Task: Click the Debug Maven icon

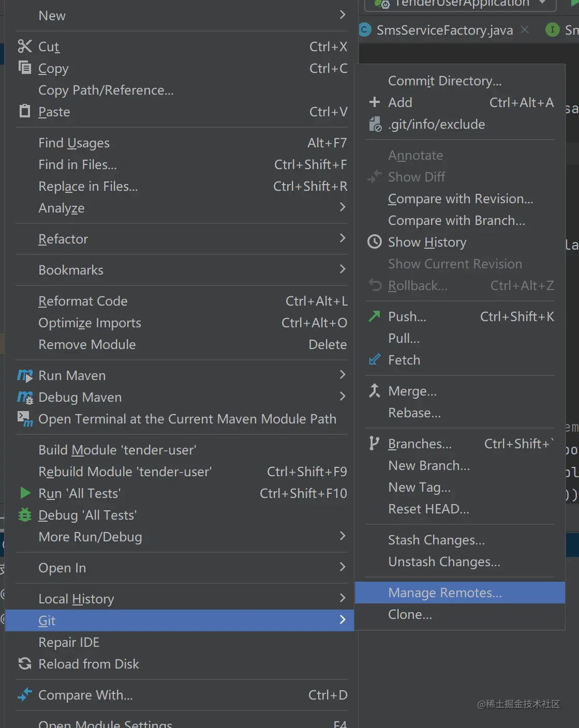Action: (x=25, y=397)
